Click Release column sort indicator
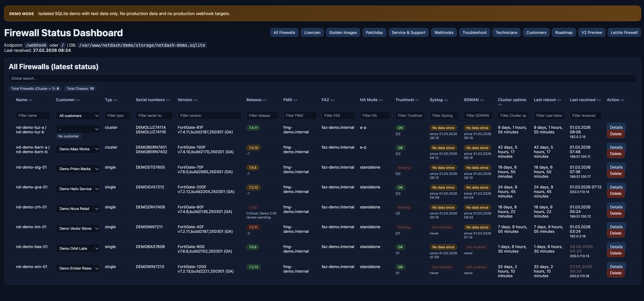The width and height of the screenshot is (644, 301). 264,100
